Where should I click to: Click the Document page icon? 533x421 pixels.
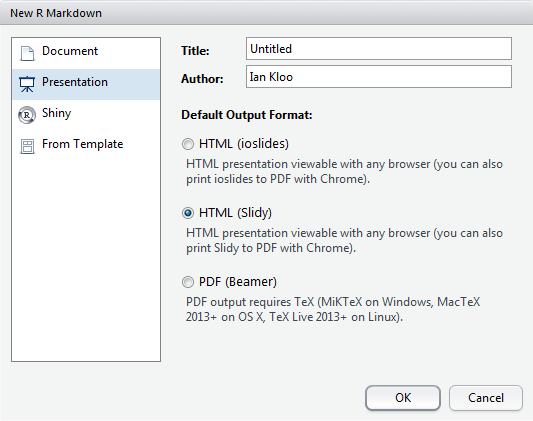tap(27, 53)
